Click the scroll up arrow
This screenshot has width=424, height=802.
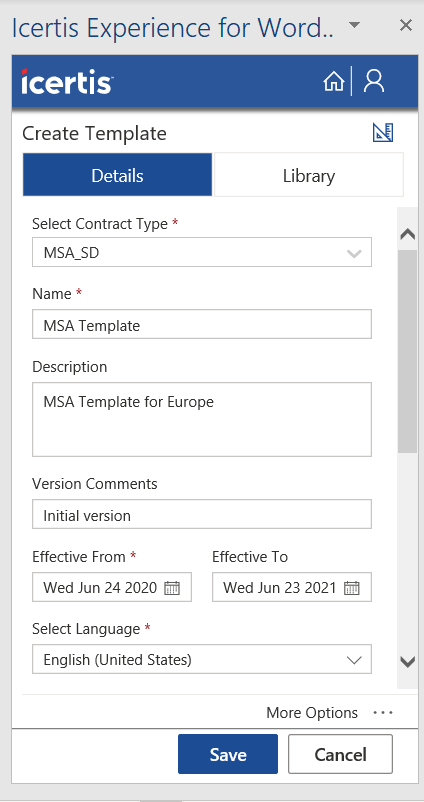pos(408,234)
